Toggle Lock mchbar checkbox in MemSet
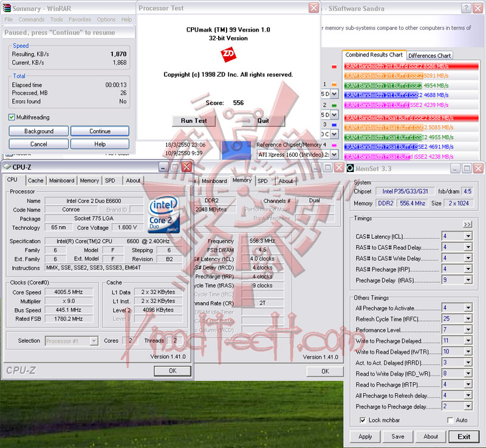The image size is (486, 448). (362, 420)
